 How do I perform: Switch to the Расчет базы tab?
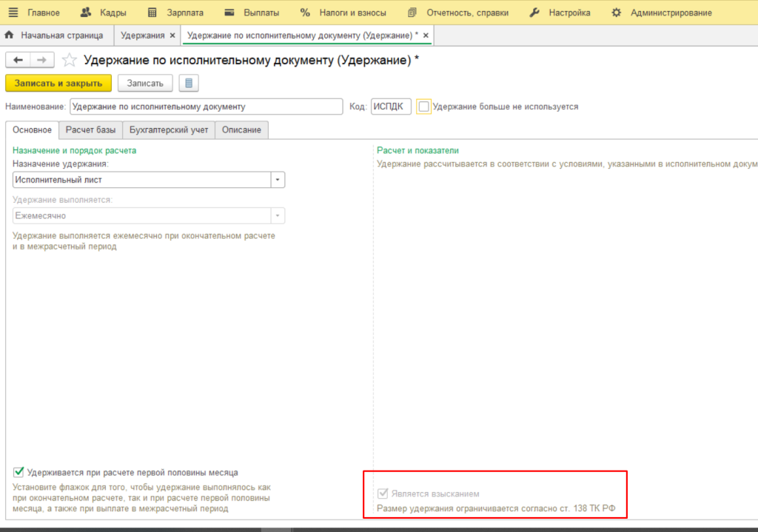90,130
